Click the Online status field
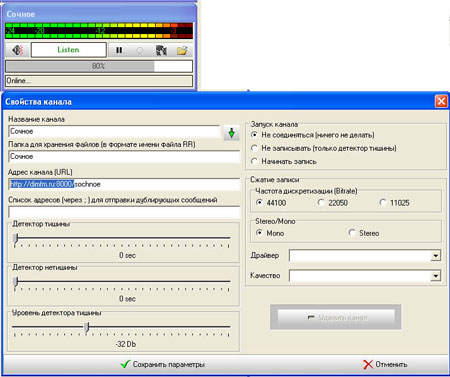Screen dimensions: 450x377 [99, 81]
